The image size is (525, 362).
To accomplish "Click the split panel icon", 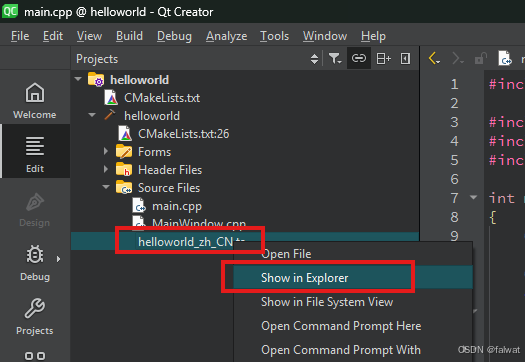I will 383,59.
